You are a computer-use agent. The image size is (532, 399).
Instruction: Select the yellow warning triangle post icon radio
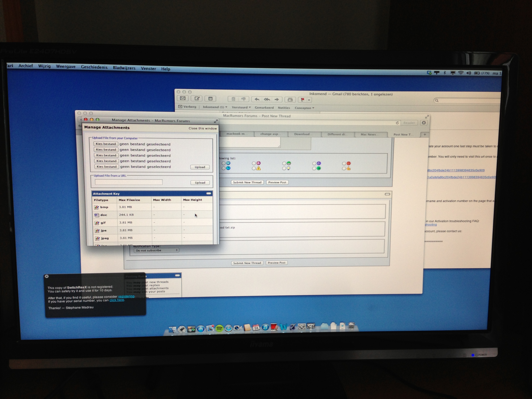(x=253, y=169)
